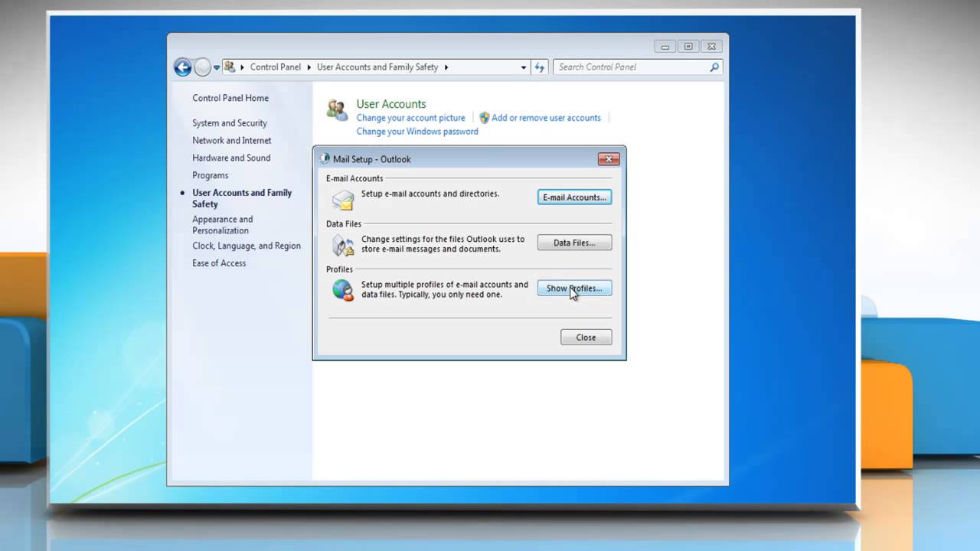The image size is (980, 551).
Task: Click the Forward arrow in Control Panel
Action: pyautogui.click(x=202, y=67)
